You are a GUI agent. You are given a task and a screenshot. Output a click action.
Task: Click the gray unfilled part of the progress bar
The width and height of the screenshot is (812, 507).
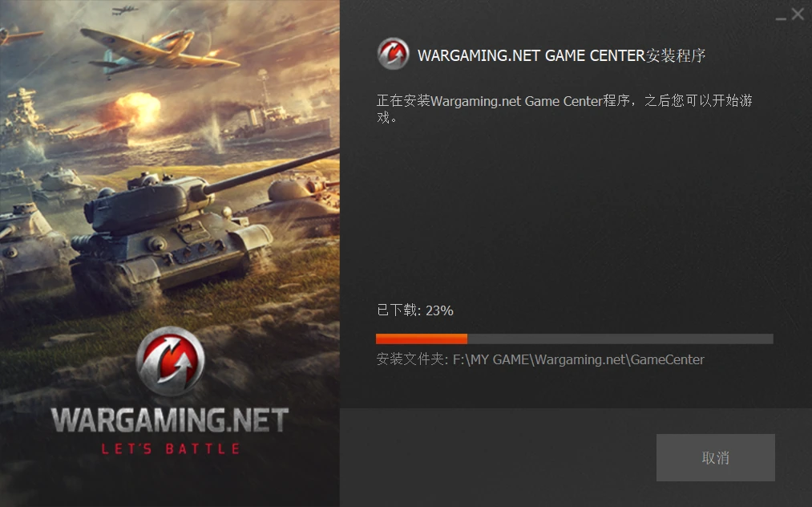620,339
